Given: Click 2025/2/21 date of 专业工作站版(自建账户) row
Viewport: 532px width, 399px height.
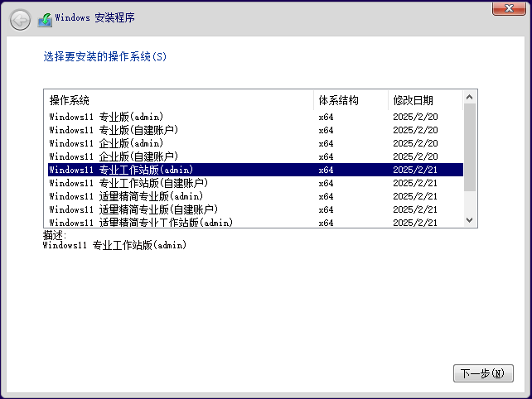Looking at the screenshot, I should pos(415,183).
